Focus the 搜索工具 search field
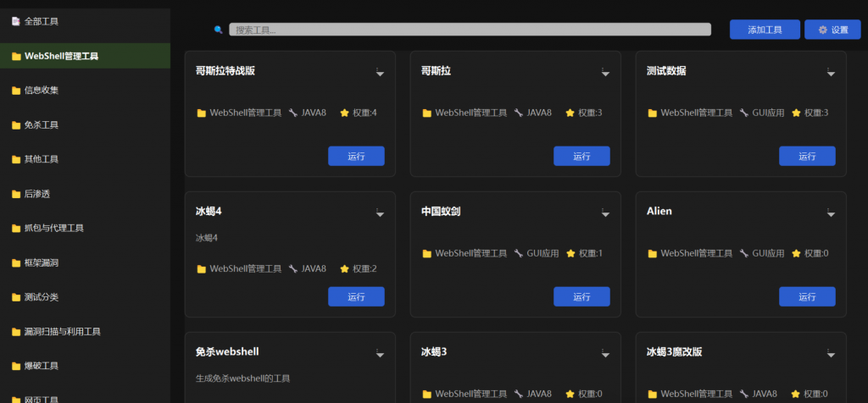This screenshot has width=868, height=403. point(470,30)
